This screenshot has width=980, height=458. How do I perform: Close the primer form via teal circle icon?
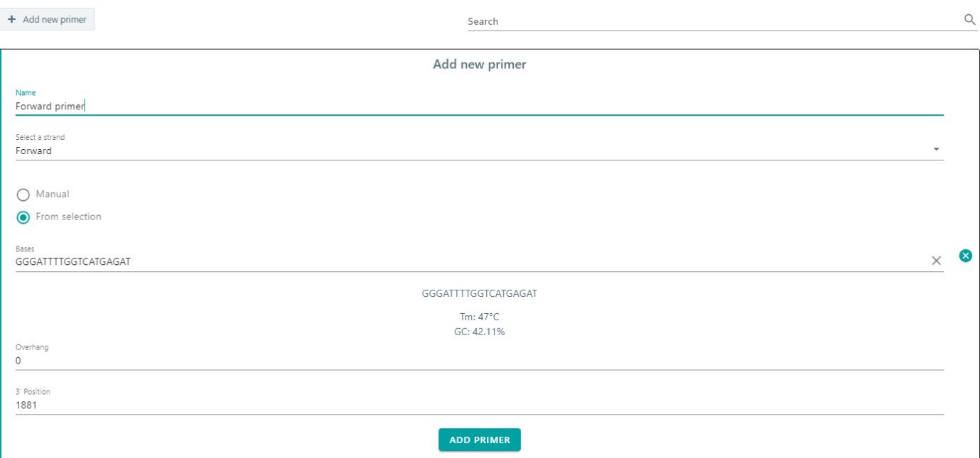coord(965,256)
